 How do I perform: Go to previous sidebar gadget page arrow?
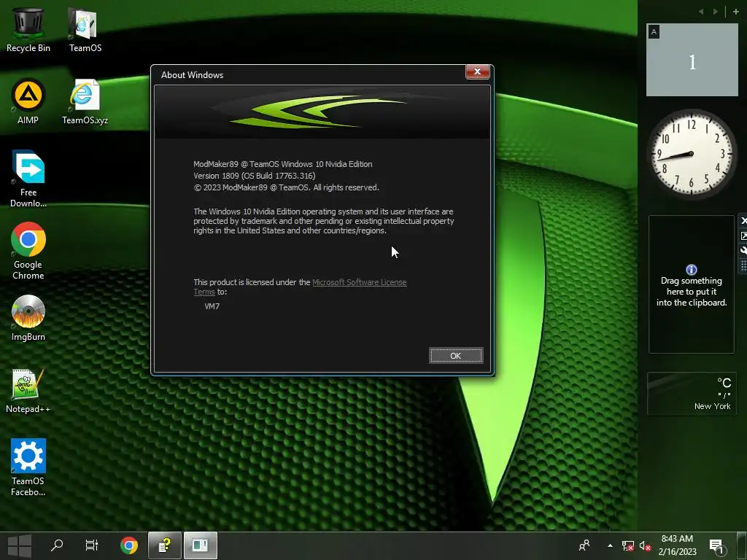(x=701, y=12)
